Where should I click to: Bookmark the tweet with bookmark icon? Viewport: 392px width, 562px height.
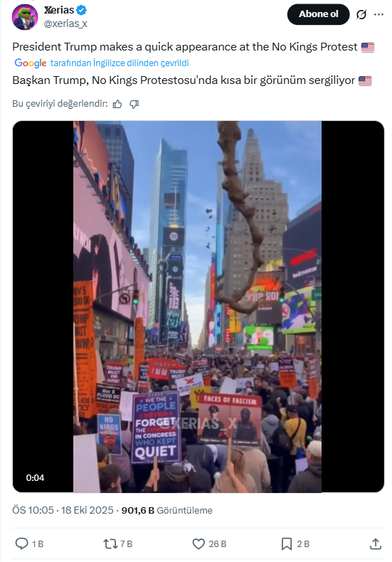pyautogui.click(x=286, y=544)
